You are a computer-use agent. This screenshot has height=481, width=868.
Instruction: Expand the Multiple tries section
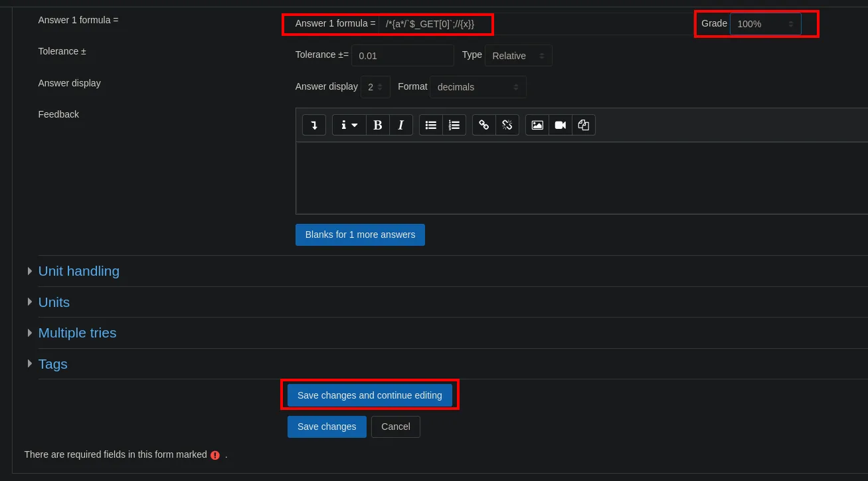click(x=77, y=333)
